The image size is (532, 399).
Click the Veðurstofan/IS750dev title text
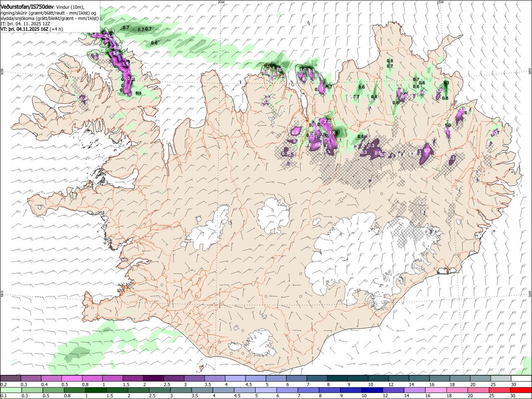(x=27, y=6)
